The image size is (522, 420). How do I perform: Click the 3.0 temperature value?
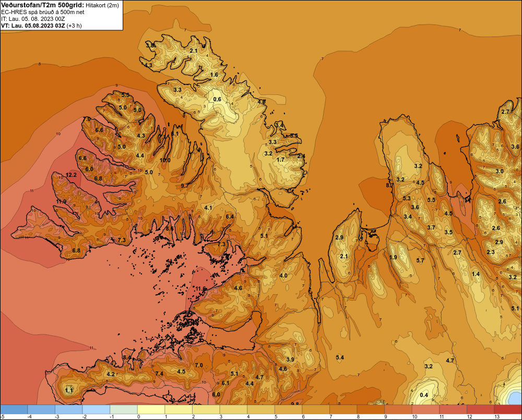pos(500,171)
